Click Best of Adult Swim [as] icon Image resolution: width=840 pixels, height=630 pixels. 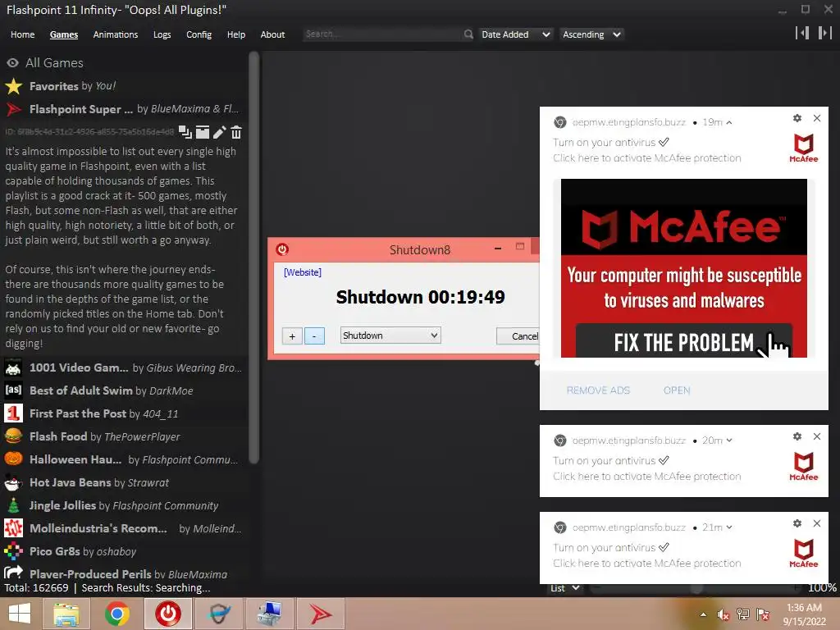click(x=13, y=390)
